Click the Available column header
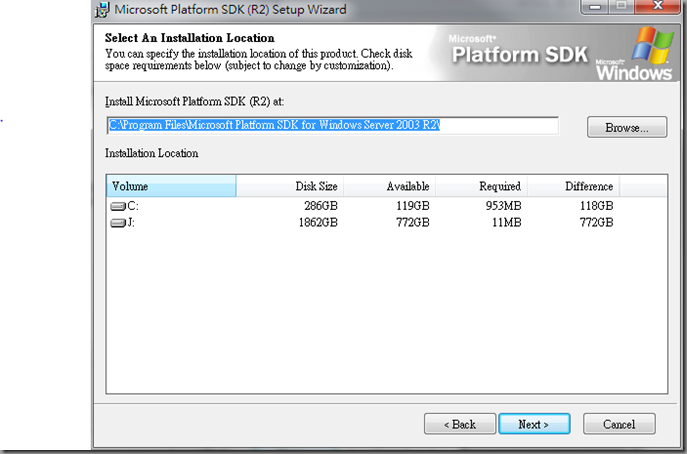 390,186
